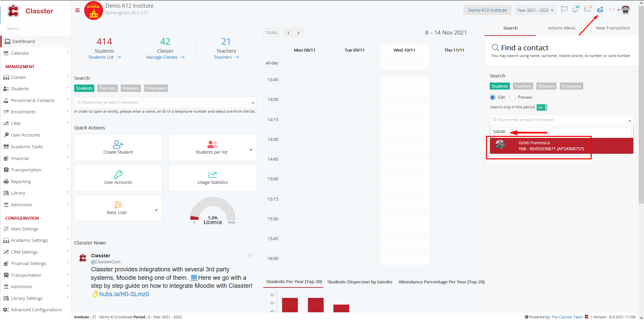Image resolution: width=644 pixels, height=320 pixels.
Task: Expand Classes in sidebar
Action: coord(35,77)
